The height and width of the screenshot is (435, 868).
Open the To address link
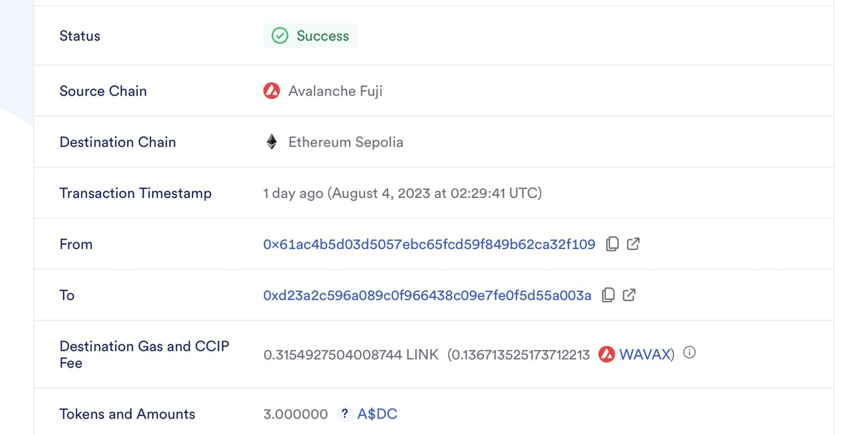pyautogui.click(x=426, y=295)
